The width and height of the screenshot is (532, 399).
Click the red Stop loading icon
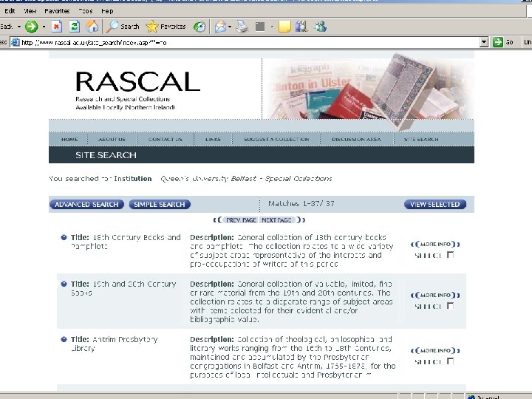point(57,27)
